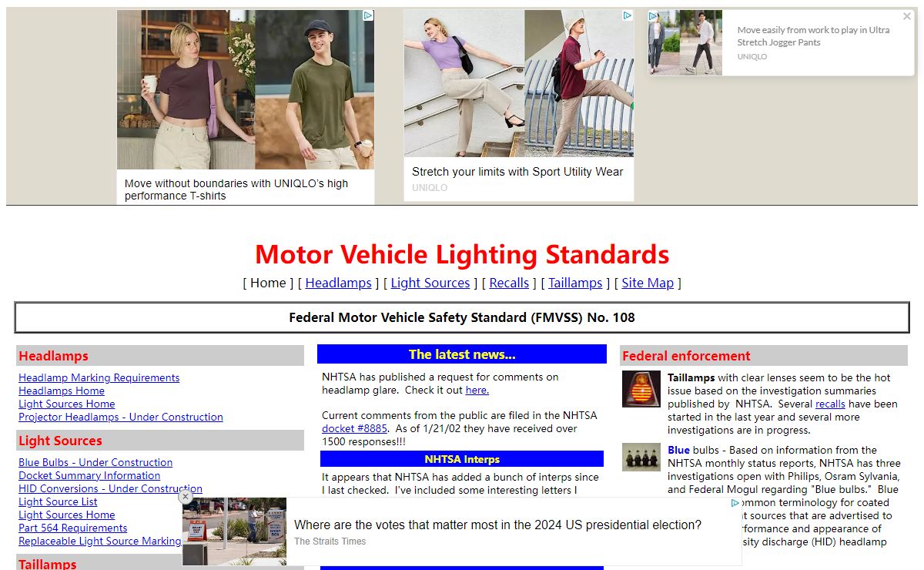The width and height of the screenshot is (924, 570).
Task: Open the Sport Utility Wear ad image
Action: click(x=519, y=83)
